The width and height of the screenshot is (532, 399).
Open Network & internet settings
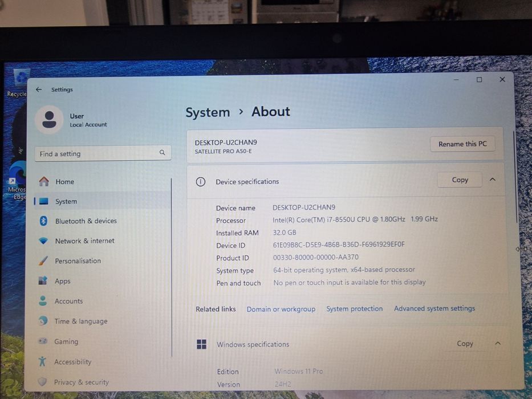[x=102, y=241]
